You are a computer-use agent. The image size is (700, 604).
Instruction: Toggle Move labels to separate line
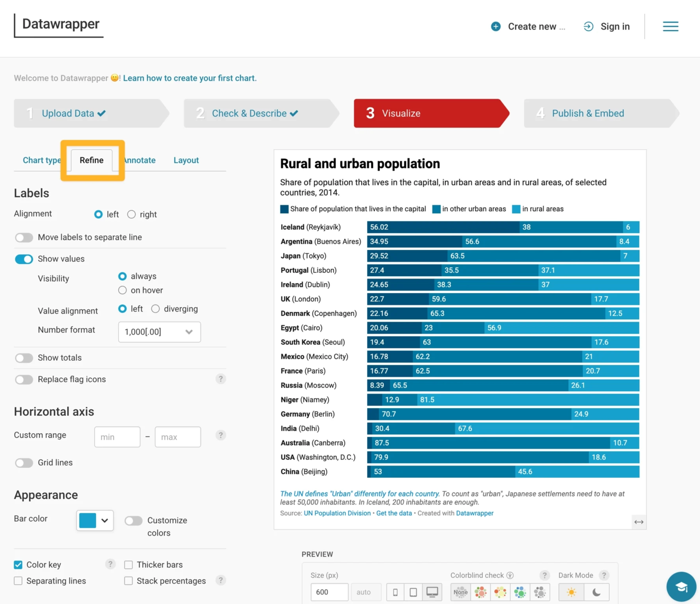(x=24, y=237)
